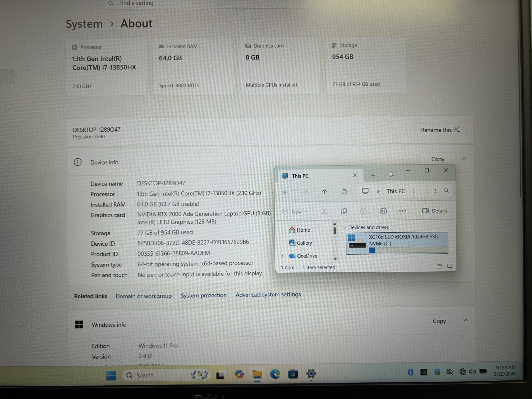Close the This PC tab
The width and height of the screenshot is (532, 399).
coord(355,175)
